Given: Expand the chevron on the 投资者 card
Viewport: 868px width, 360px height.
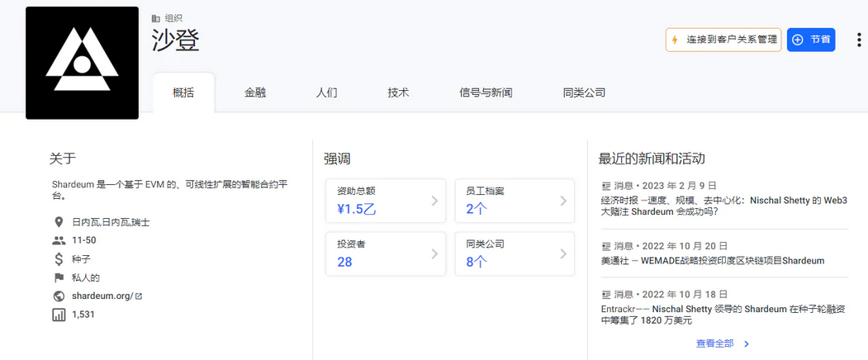Looking at the screenshot, I should (434, 253).
